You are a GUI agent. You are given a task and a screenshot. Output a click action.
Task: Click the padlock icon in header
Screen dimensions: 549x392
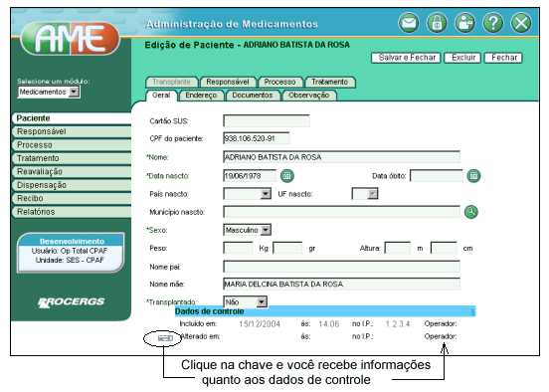tap(437, 23)
